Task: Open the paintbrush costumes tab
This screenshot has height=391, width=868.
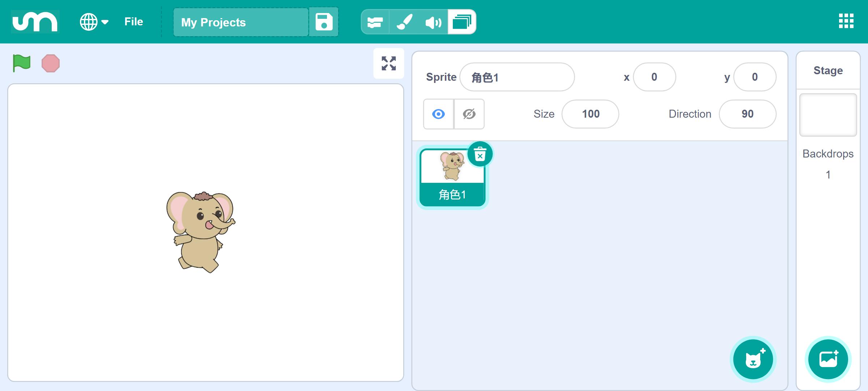Action: [x=404, y=22]
